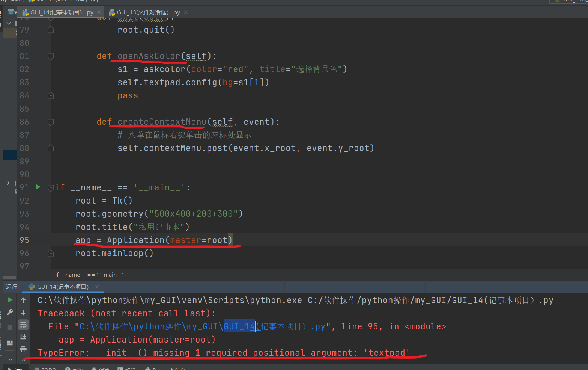Show more actions in left Run toolbar
Image resolution: width=588 pixels, height=370 pixels.
(x=10, y=359)
